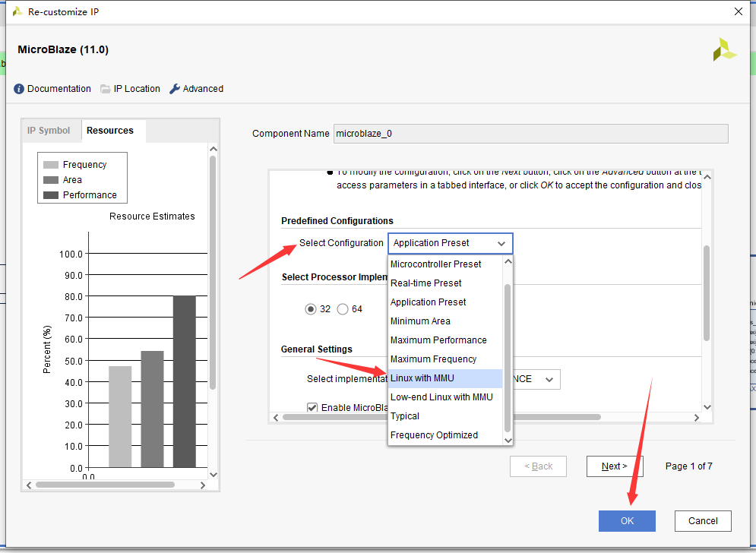Select the 64-bit processor radio button
756x553 pixels.
(343, 309)
